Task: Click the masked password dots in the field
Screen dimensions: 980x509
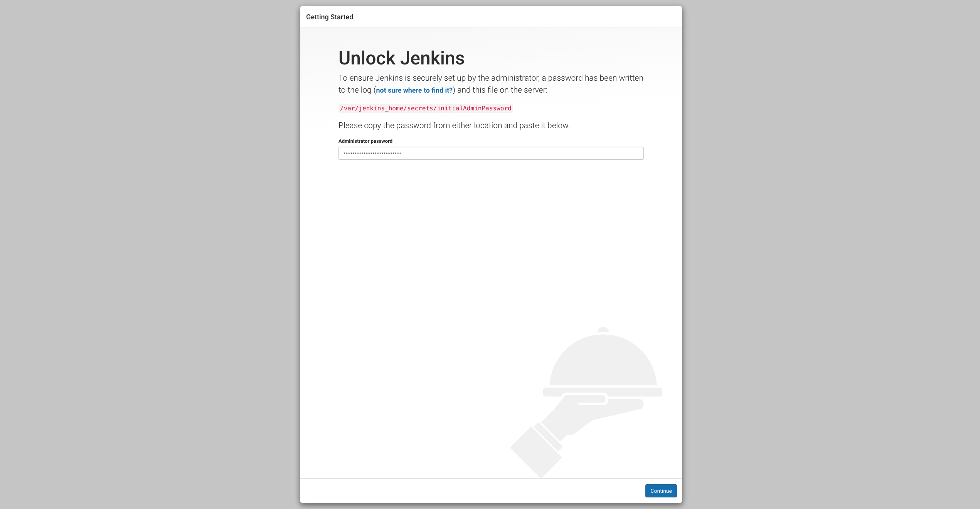Action: tap(372, 153)
